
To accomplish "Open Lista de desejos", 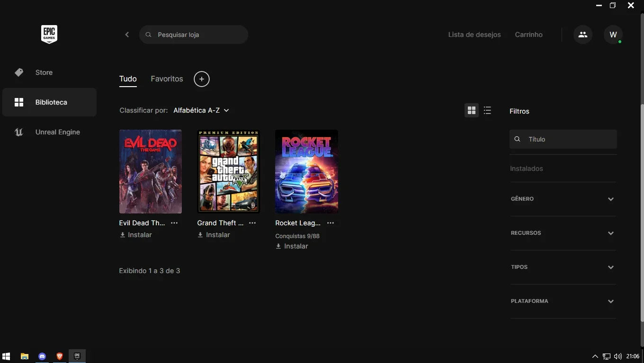I will 474,35.
